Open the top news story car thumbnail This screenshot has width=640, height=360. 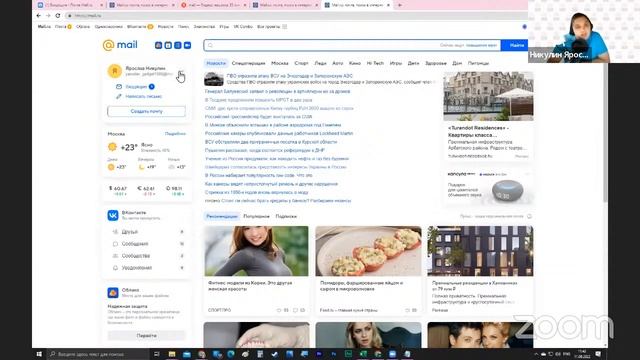point(214,79)
